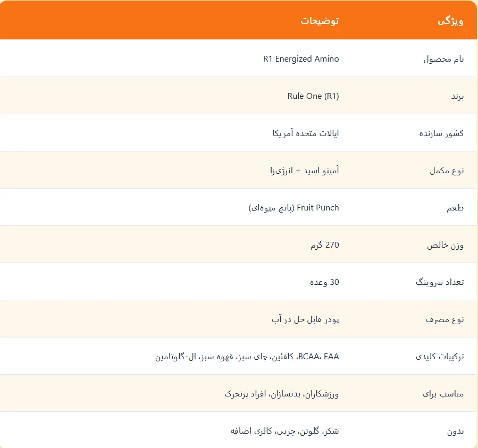Click the نوع مکمل label
The image size is (478, 448).
pyautogui.click(x=447, y=171)
